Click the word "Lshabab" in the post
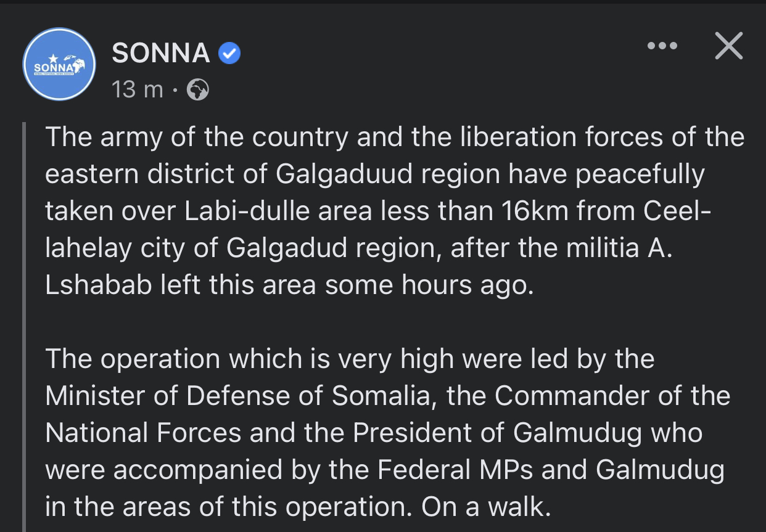The image size is (766, 532). [x=99, y=285]
